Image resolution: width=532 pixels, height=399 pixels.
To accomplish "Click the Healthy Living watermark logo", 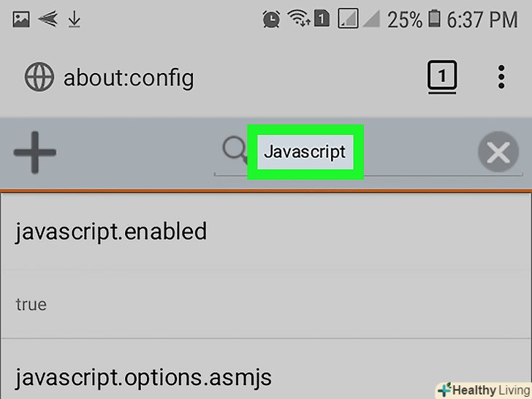I will (x=482, y=389).
